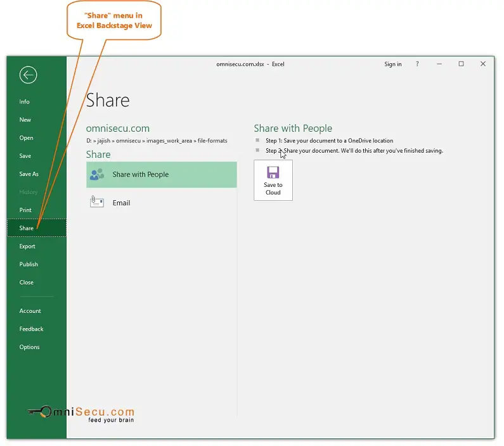The image size is (504, 446).
Task: Click the Email envelope icon
Action: tap(97, 202)
